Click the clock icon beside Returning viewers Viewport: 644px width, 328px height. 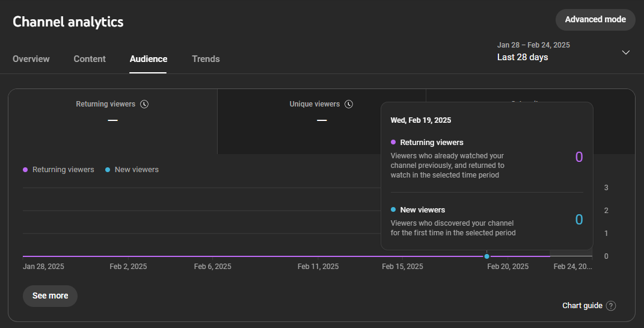[x=144, y=104]
